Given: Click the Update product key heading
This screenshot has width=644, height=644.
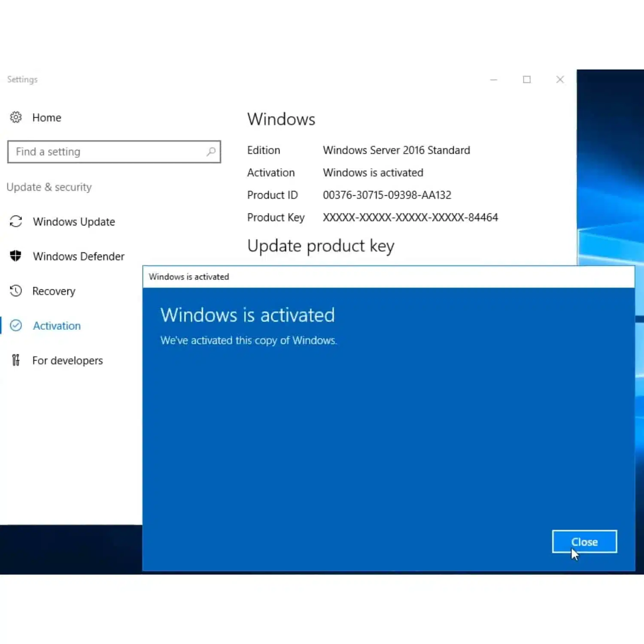Looking at the screenshot, I should coord(321,246).
